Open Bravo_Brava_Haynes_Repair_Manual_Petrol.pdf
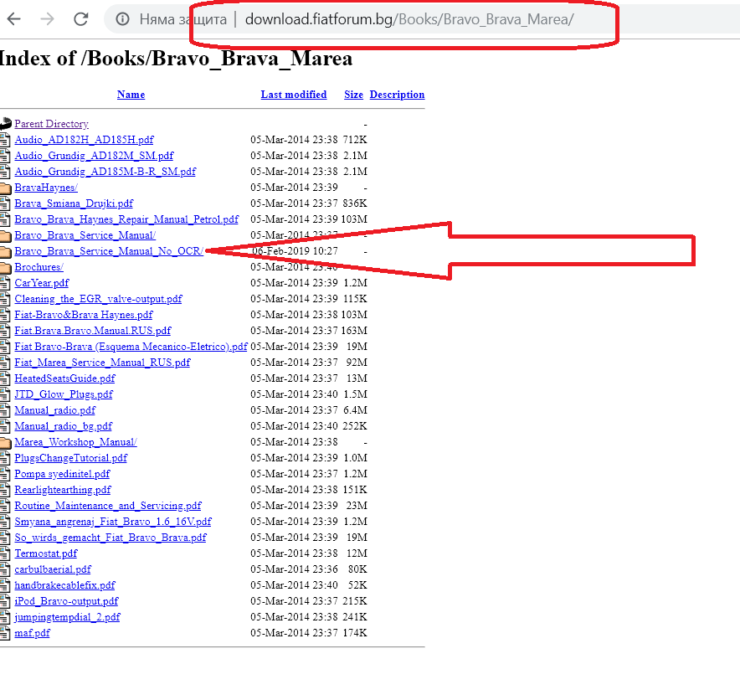The width and height of the screenshot is (740, 700). (x=126, y=219)
